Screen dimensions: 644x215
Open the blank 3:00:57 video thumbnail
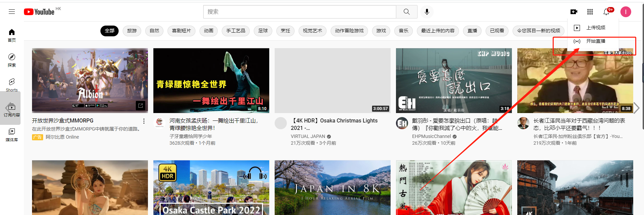333,80
